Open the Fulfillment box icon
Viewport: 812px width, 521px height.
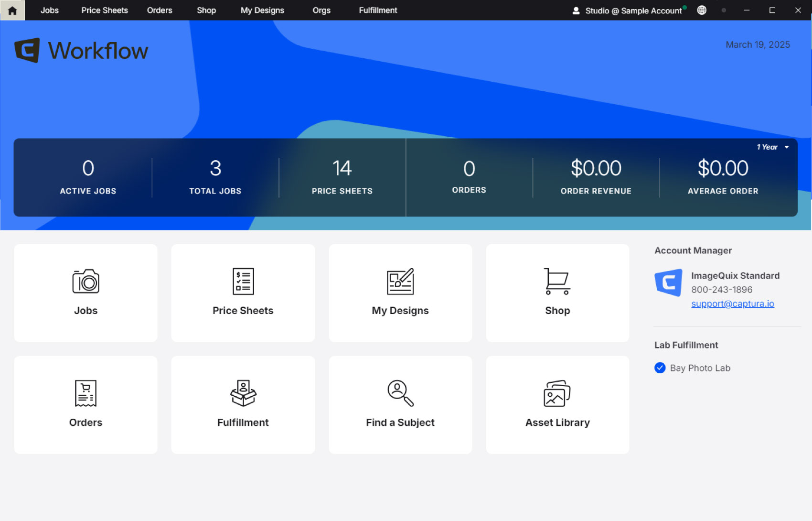click(x=243, y=393)
